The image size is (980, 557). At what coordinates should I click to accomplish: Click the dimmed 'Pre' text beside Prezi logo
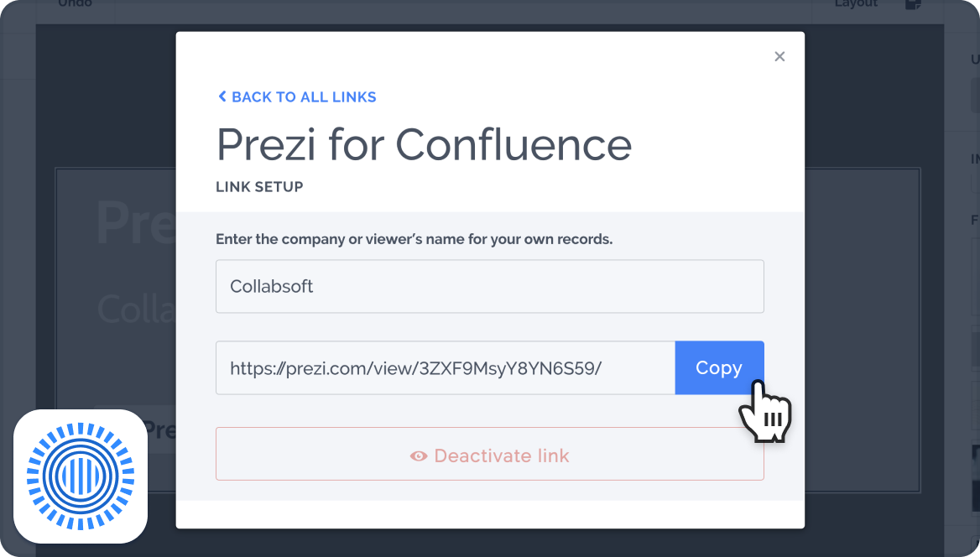161,430
